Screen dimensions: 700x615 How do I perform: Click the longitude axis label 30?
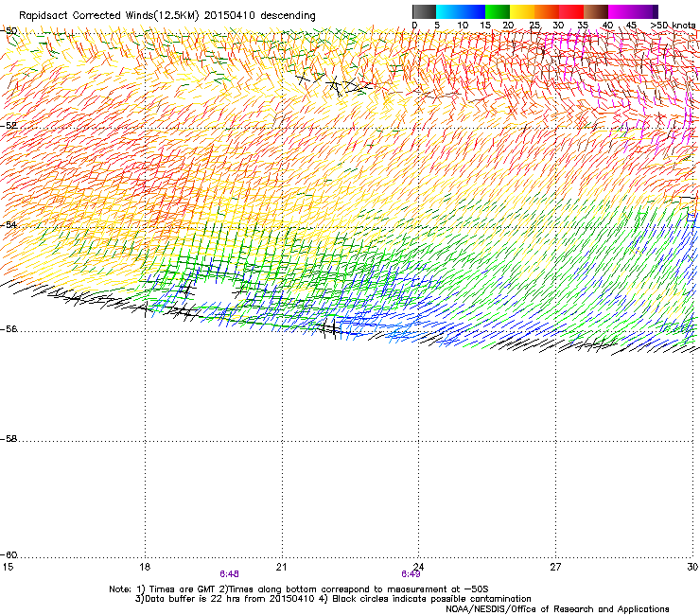coord(692,567)
